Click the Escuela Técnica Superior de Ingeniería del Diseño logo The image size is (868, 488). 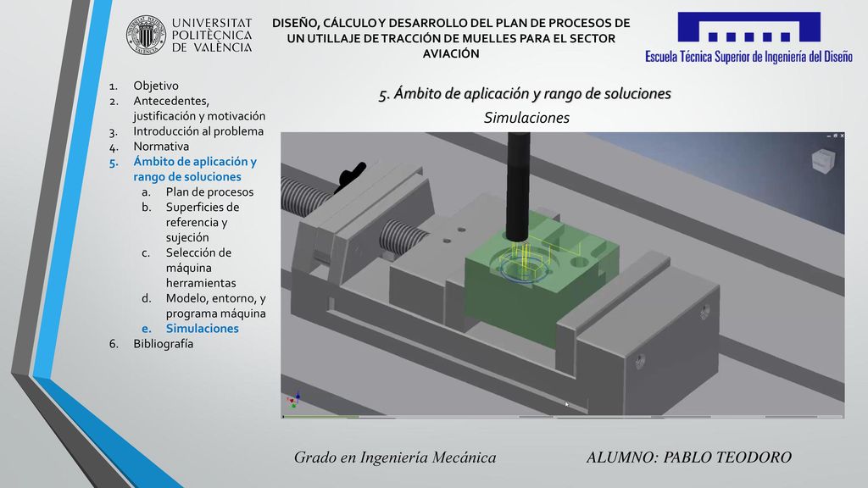point(748,37)
